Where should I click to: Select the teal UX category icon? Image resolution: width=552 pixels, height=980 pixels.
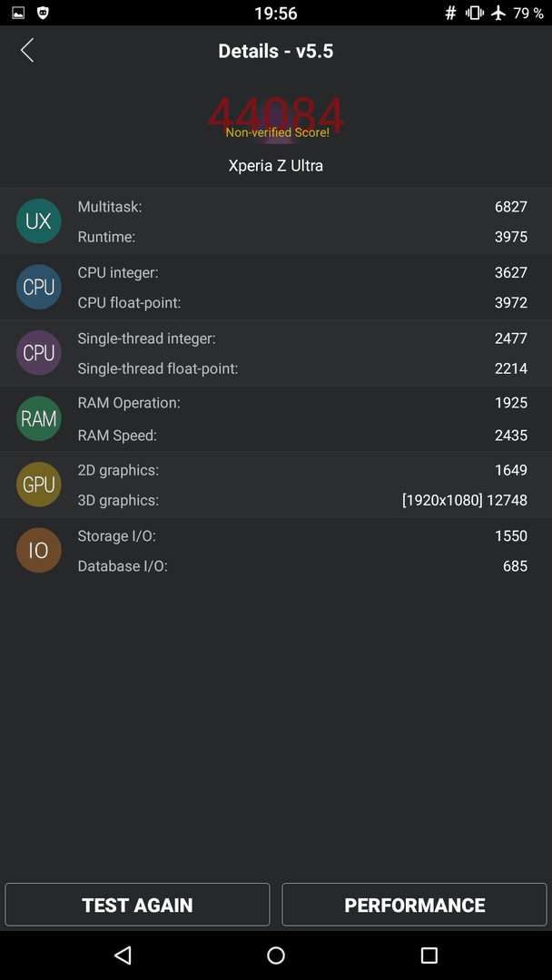(x=39, y=221)
